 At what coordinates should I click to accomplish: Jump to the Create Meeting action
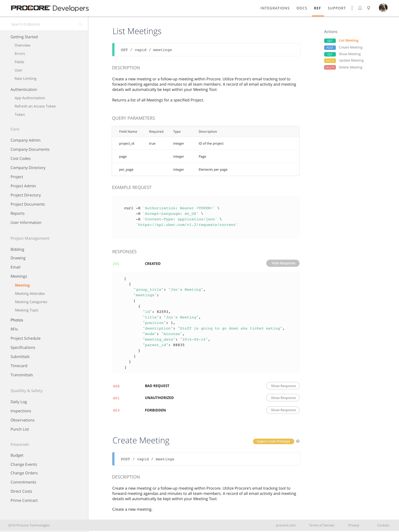click(x=350, y=47)
